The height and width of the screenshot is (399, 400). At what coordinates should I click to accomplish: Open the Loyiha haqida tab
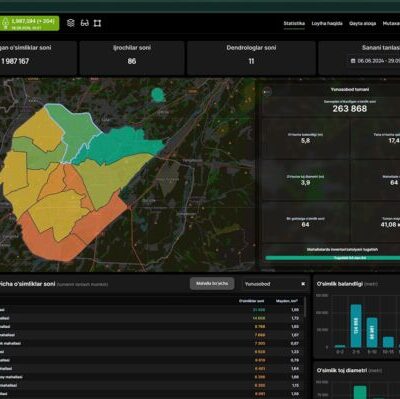point(327,23)
